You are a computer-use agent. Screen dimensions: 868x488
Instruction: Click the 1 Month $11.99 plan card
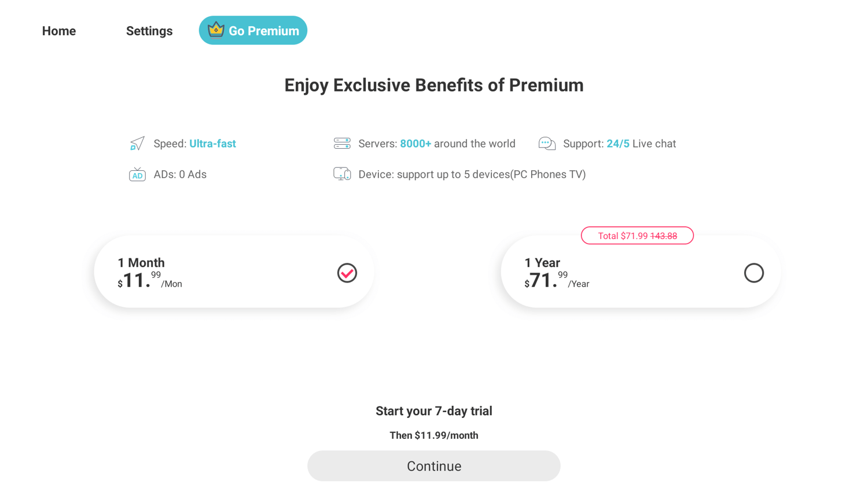[234, 271]
